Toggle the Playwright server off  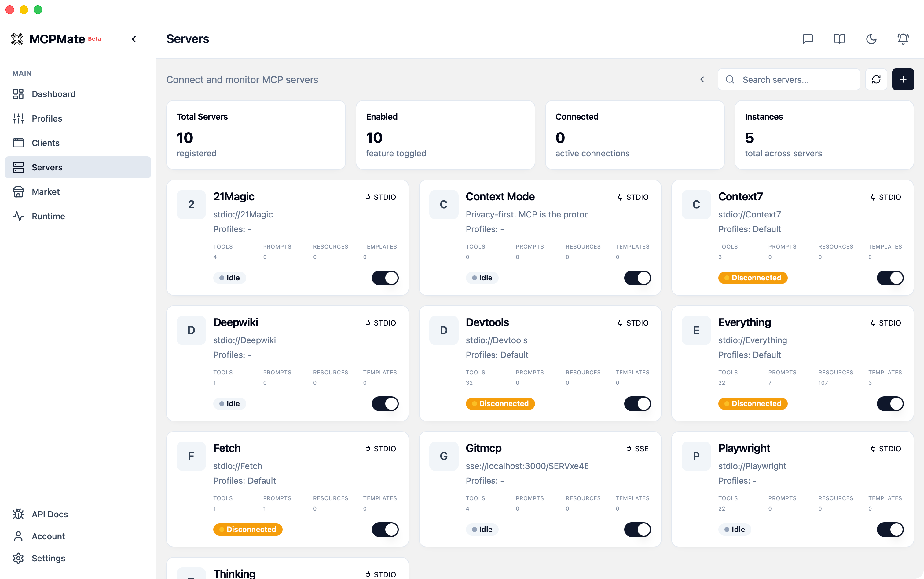pyautogui.click(x=890, y=529)
